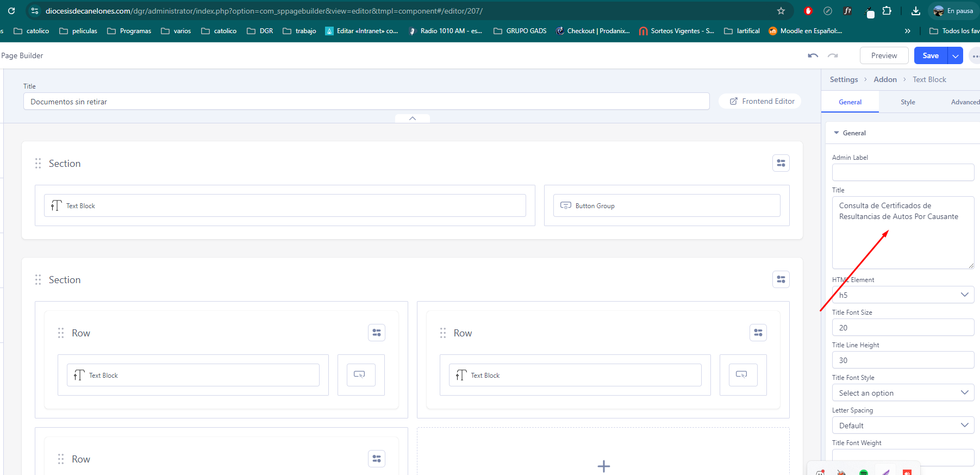Open the 'Checkout | Prodanix' bookmark
Screen dimensions: 980x475
pos(592,31)
